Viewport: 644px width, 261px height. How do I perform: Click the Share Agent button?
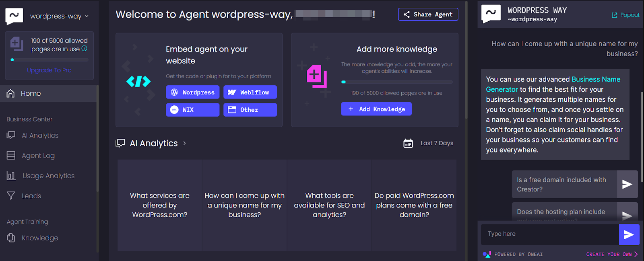click(428, 14)
